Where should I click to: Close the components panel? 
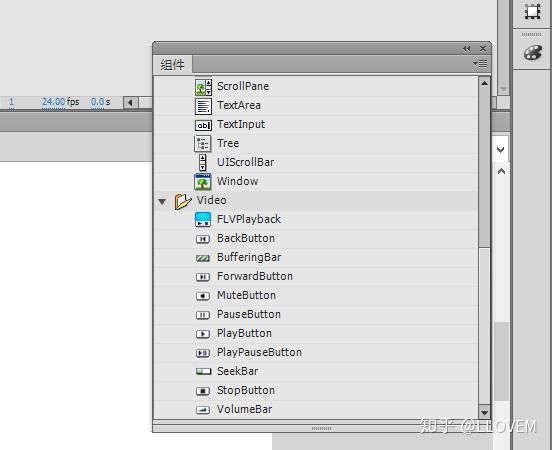point(483,49)
